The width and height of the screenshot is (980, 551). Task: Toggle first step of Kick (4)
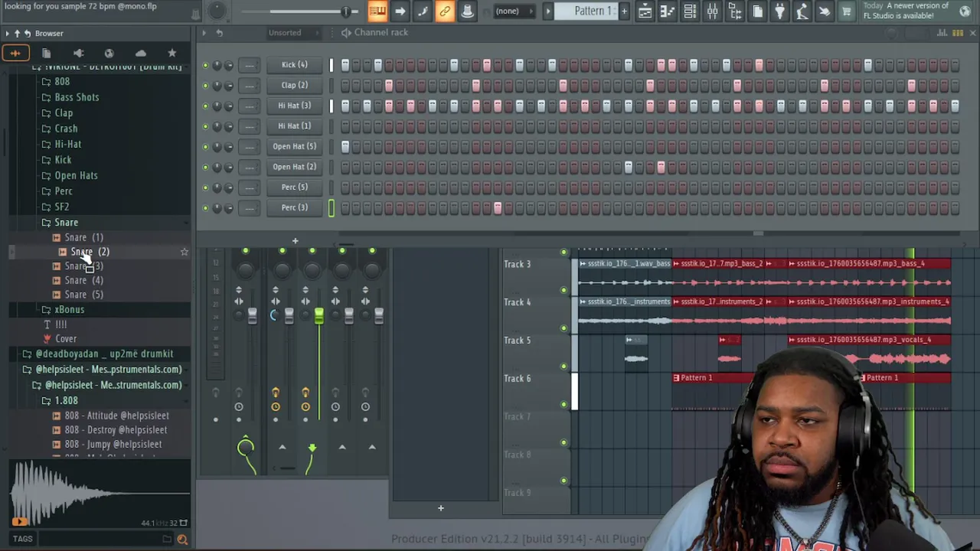coord(345,65)
